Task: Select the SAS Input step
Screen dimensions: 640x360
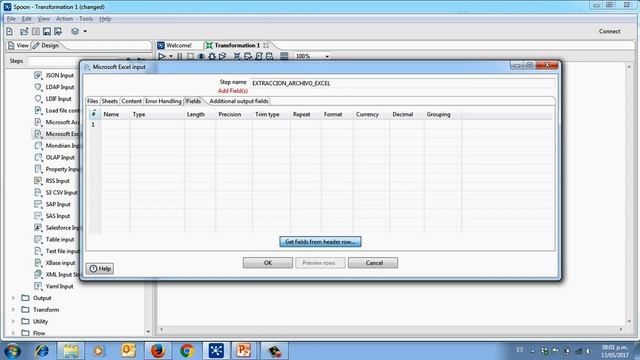Action: click(x=52, y=216)
